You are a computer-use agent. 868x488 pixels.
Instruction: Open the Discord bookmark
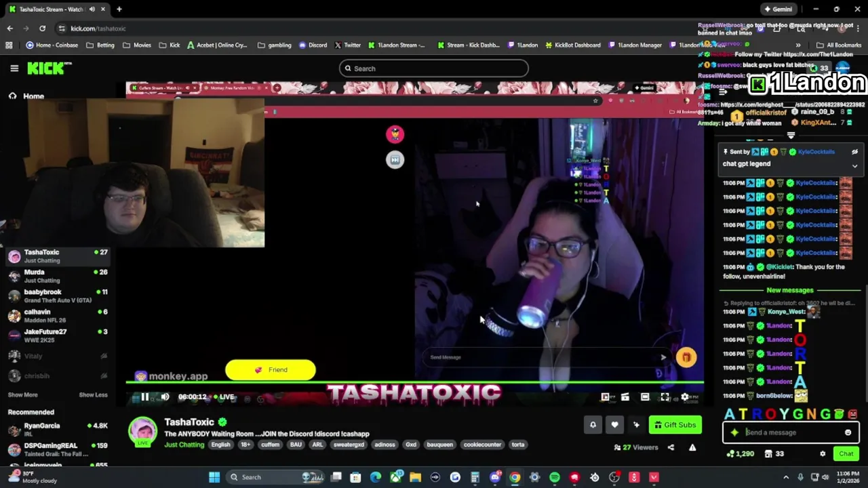[313, 45]
